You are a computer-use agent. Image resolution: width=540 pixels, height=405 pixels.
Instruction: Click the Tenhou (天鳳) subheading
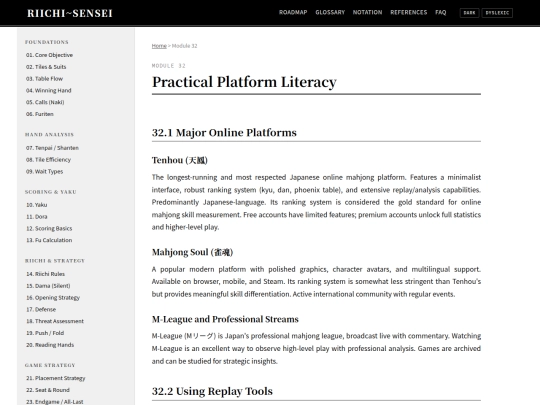click(x=179, y=160)
